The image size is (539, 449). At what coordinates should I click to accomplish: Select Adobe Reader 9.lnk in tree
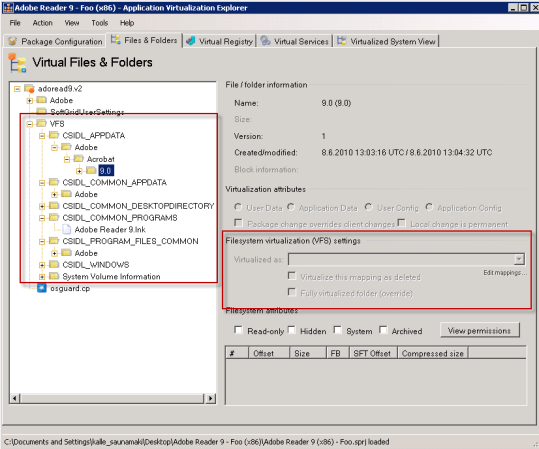pyautogui.click(x=110, y=229)
